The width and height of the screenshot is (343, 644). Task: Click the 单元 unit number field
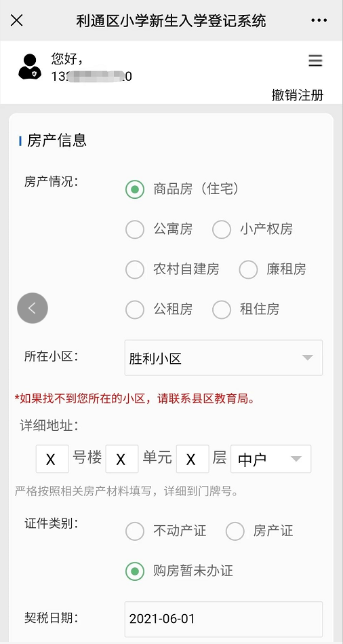point(122,459)
